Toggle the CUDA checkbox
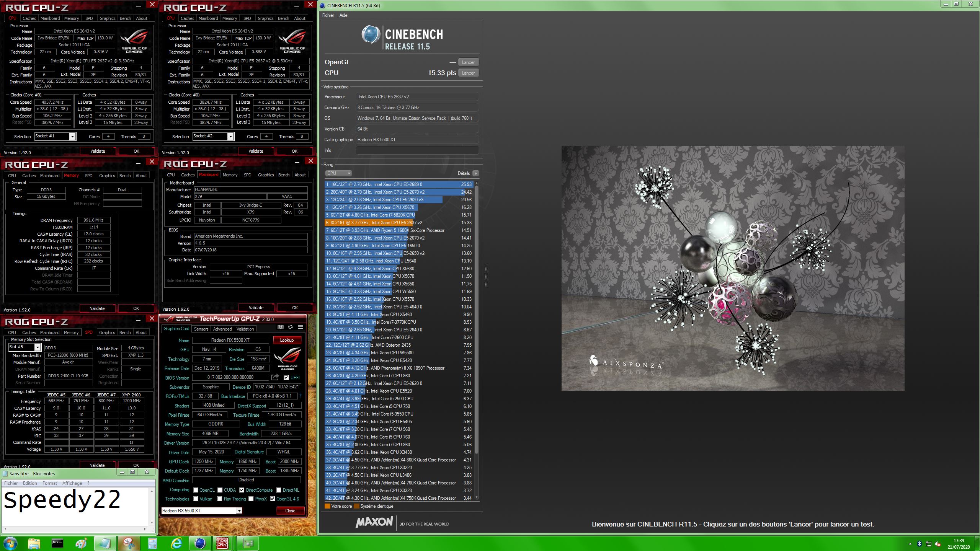The height and width of the screenshot is (551, 980). 220,490
